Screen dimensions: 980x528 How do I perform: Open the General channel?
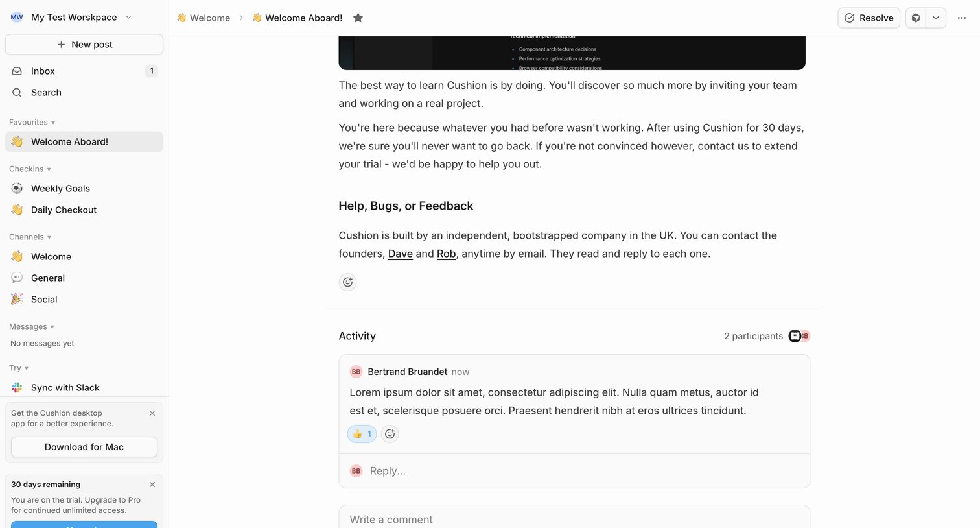(x=84, y=278)
